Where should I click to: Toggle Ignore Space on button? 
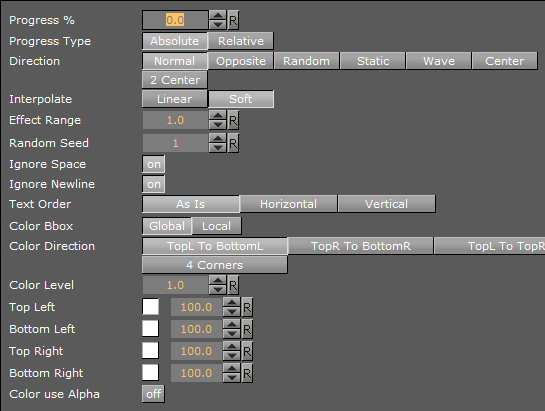pos(153,164)
